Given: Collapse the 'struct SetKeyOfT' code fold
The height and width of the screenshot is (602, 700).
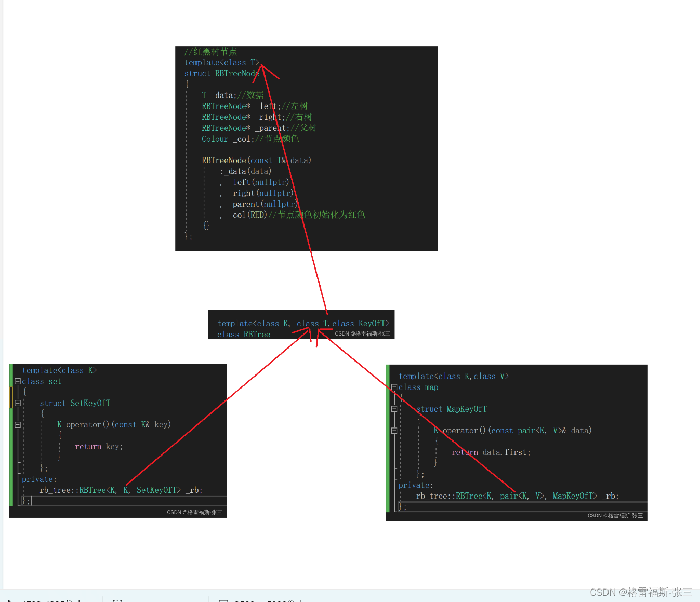Looking at the screenshot, I should point(18,403).
